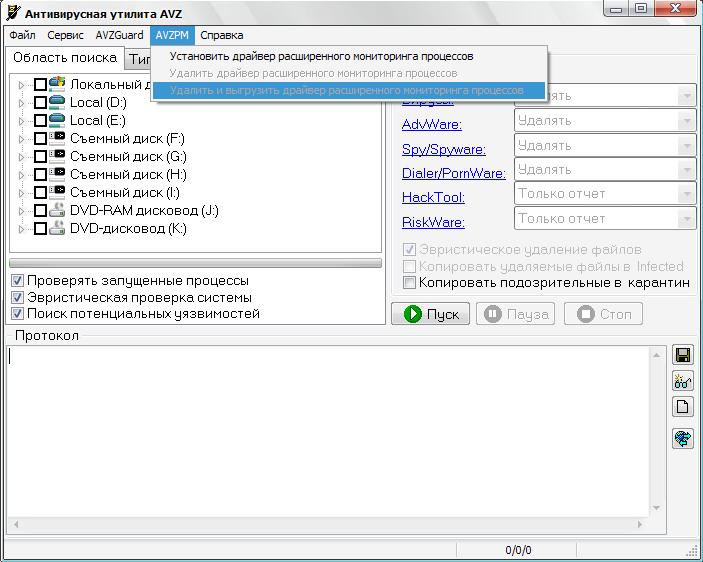703x562 pixels.
Task: Open the AVZGuard menu
Action: (x=119, y=35)
